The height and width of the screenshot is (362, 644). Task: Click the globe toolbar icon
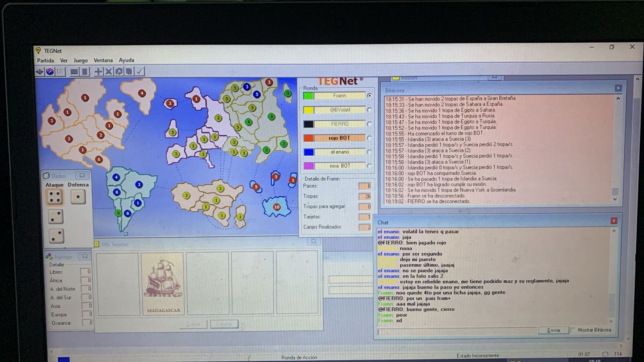pyautogui.click(x=50, y=72)
